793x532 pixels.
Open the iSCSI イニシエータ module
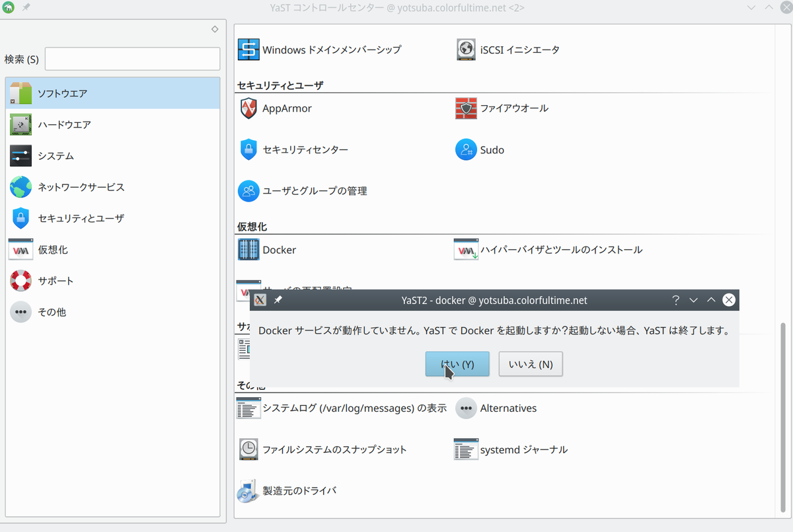click(508, 50)
